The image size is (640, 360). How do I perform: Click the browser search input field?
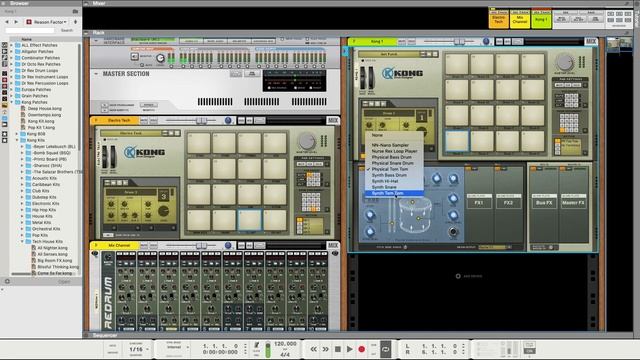[x=30, y=31]
